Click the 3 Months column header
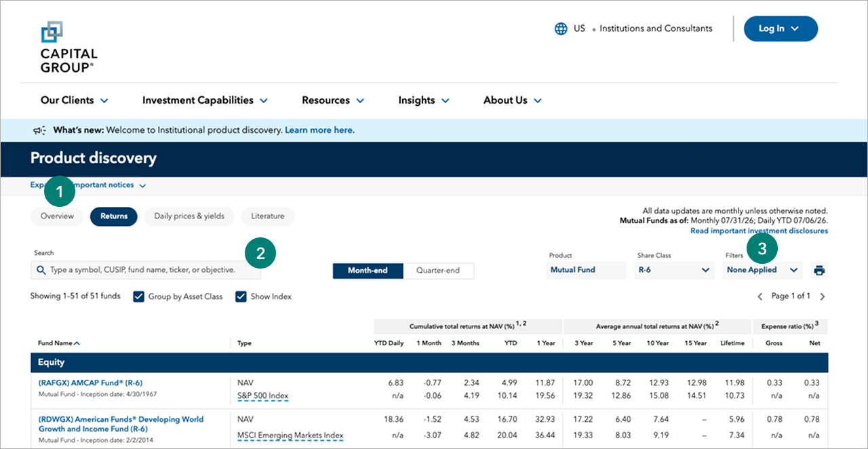 465,343
